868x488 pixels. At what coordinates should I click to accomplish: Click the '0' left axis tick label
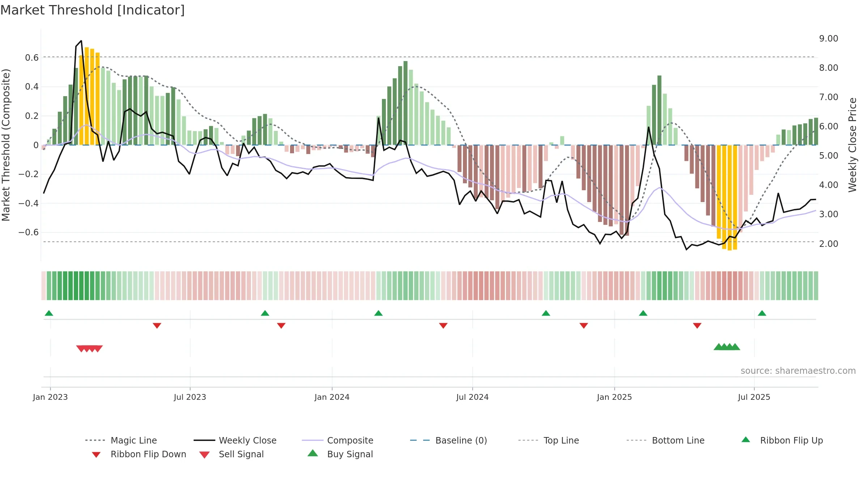click(36, 145)
